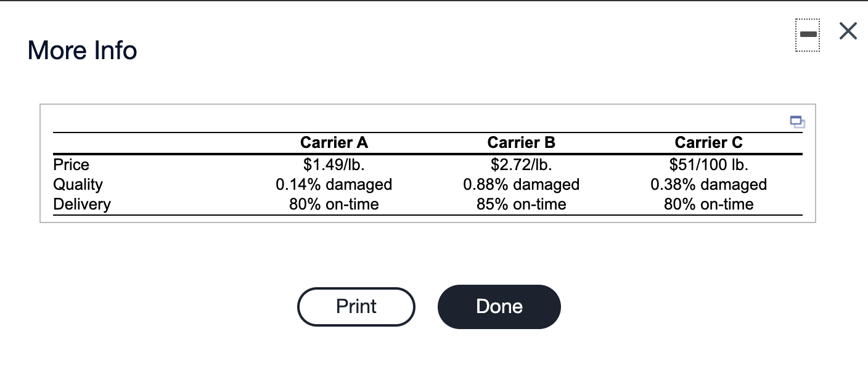Click the $2.72/lb. price cell
The width and height of the screenshot is (868, 371).
pyautogui.click(x=522, y=165)
